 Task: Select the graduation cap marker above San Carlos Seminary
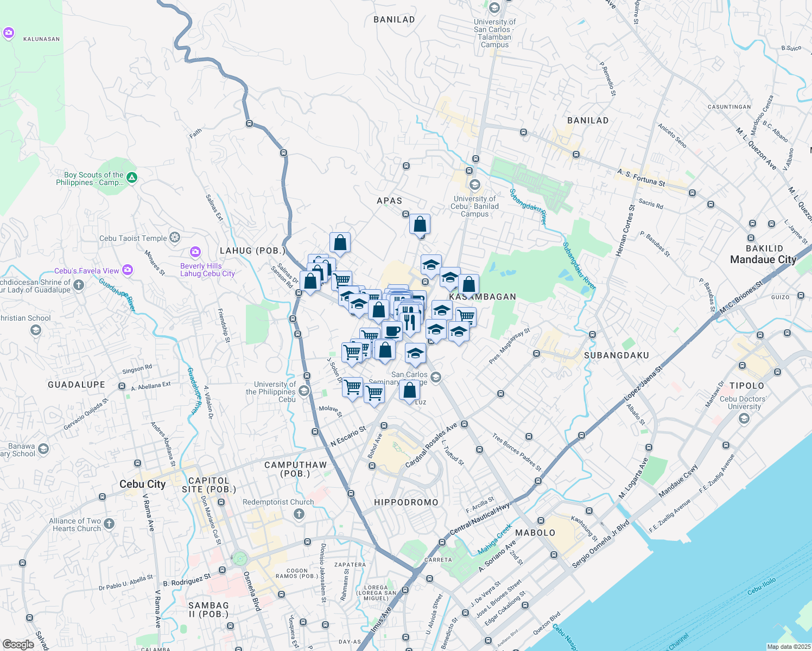point(416,354)
